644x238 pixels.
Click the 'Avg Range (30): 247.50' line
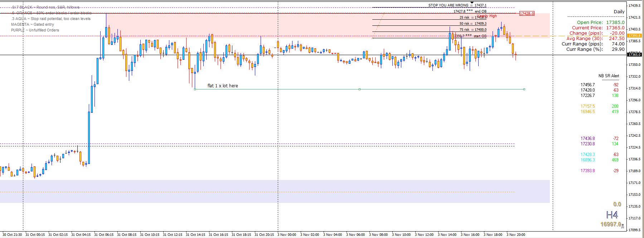tap(596, 38)
